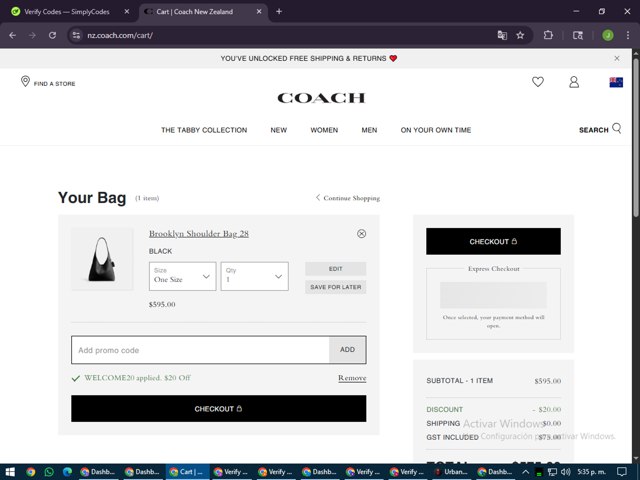Reload the Coach cart page

pos(52,36)
